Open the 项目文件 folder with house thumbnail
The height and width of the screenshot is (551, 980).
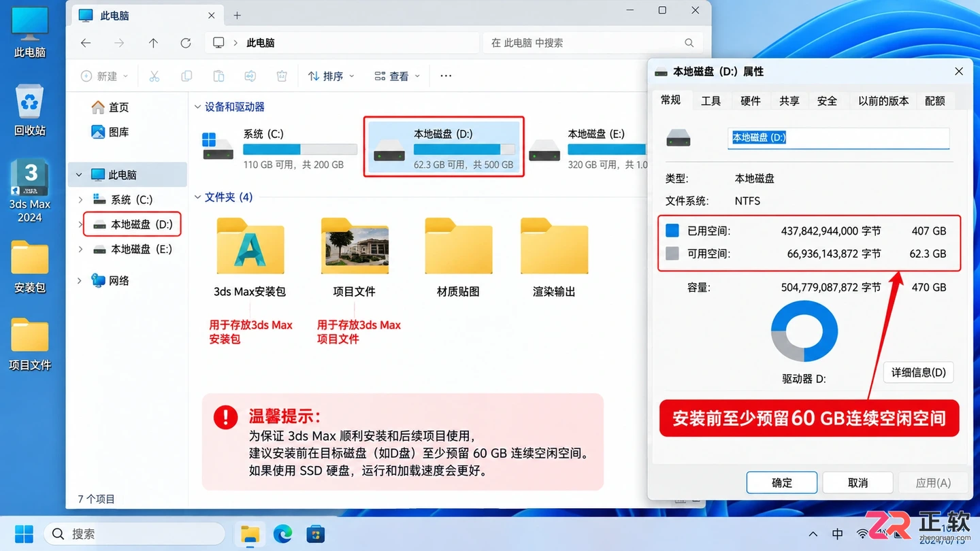coord(355,257)
